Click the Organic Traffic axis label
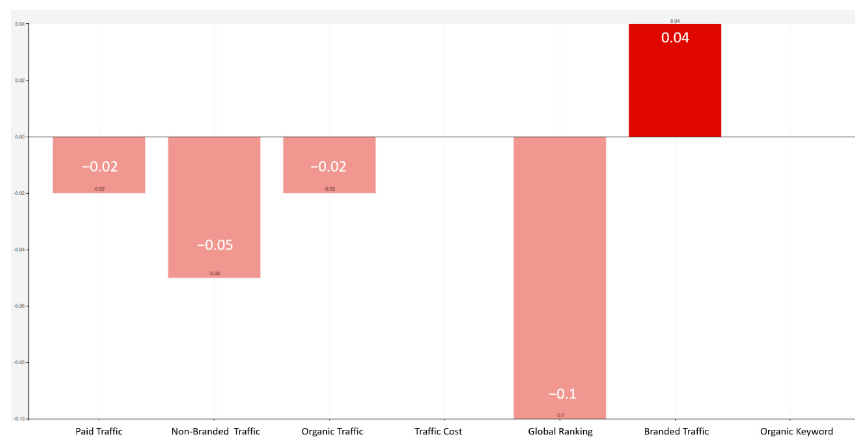Image resolution: width=868 pixels, height=445 pixels. pyautogui.click(x=332, y=431)
